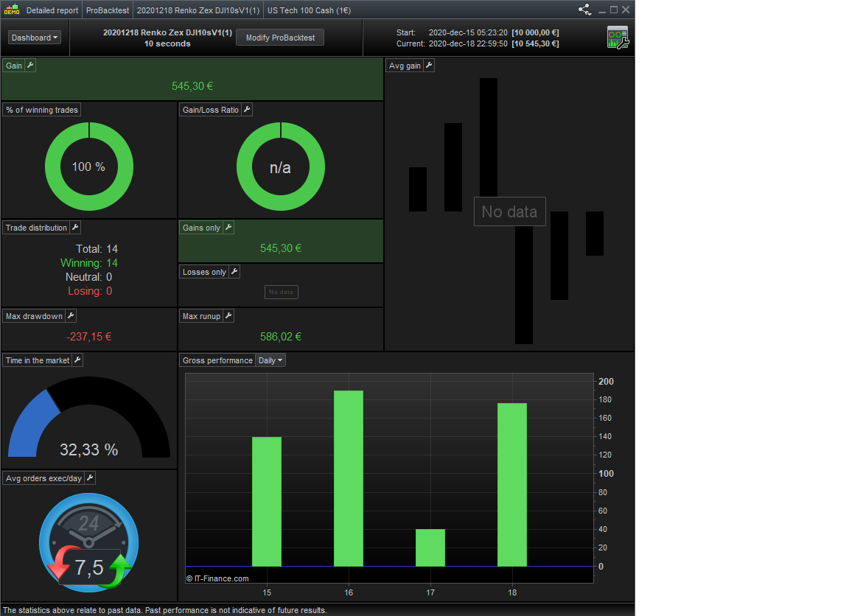
Task: Click the 32,33 % time in market gauge
Action: point(88,417)
